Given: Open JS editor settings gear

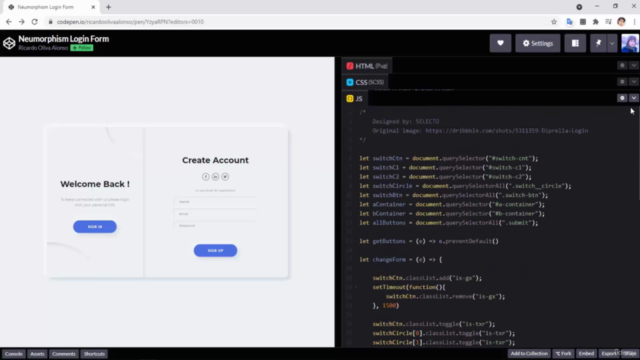Looking at the screenshot, I should click(622, 98).
